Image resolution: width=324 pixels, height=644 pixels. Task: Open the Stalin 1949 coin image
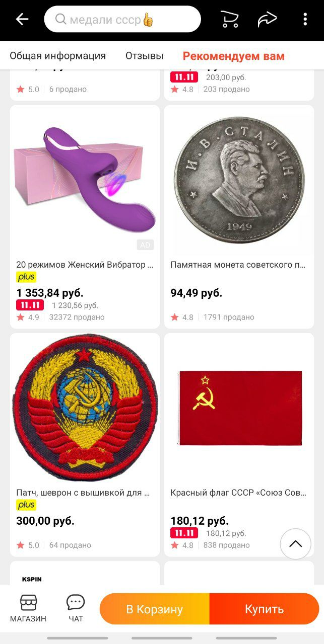(x=239, y=180)
